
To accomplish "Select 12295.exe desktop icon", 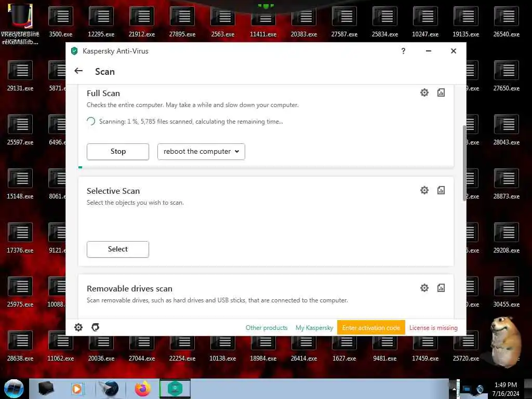I will pyautogui.click(x=101, y=22).
